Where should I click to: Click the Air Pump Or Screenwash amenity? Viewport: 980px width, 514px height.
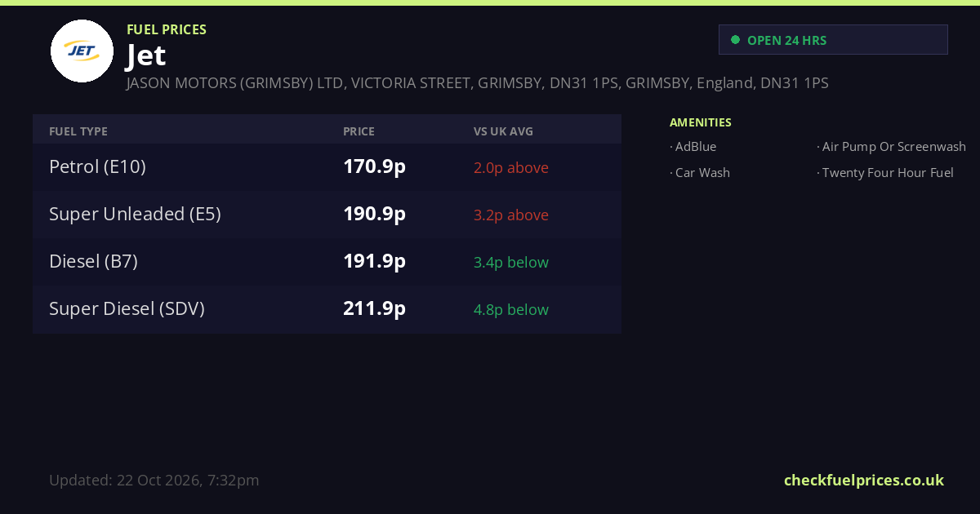pyautogui.click(x=891, y=147)
